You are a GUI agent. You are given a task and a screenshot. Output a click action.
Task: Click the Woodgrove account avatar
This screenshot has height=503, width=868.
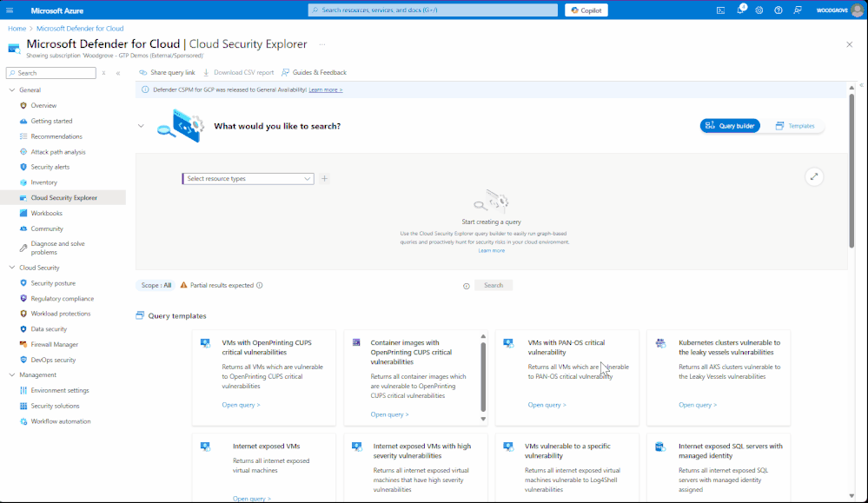857,10
